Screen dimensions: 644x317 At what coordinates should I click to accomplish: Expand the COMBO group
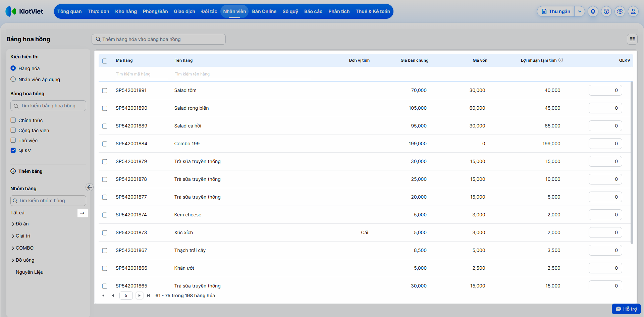13,248
